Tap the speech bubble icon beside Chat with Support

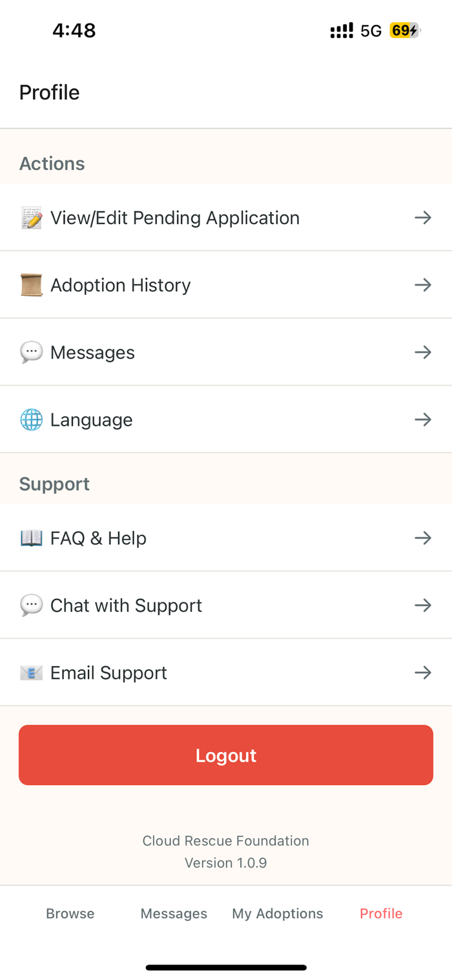[31, 605]
